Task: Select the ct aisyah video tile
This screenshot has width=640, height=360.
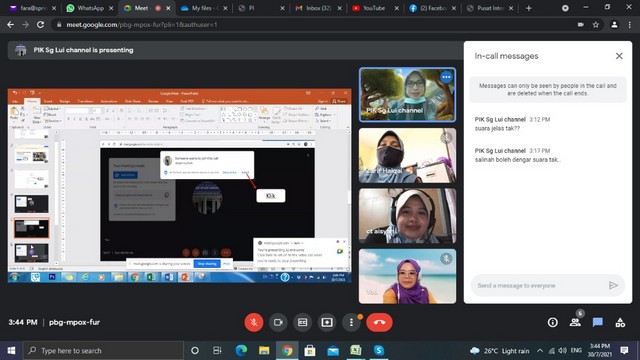Action: (x=407, y=216)
